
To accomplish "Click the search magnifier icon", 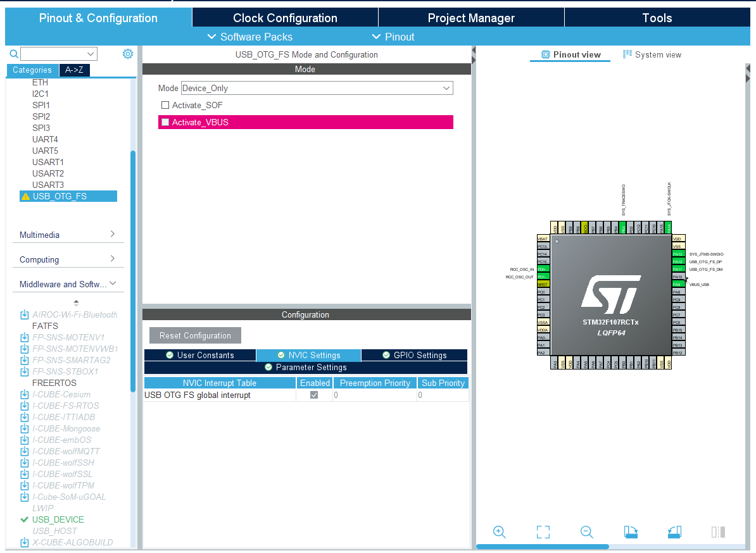I will point(13,54).
